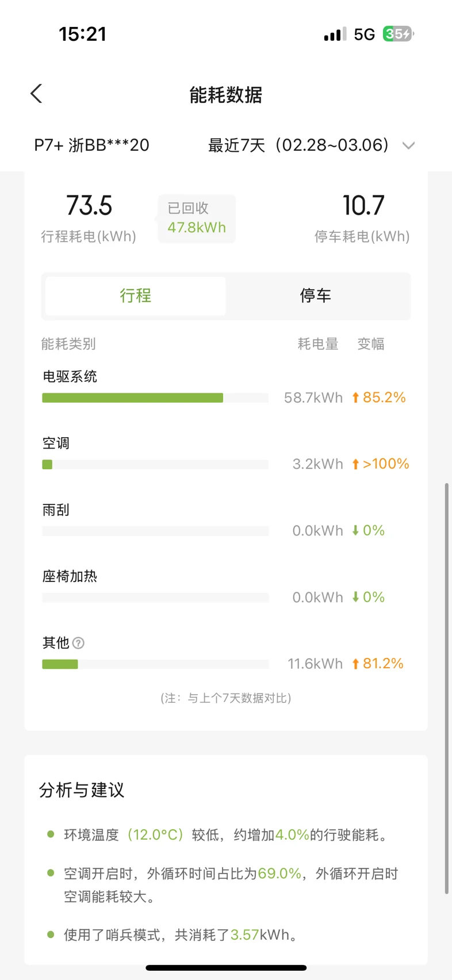Tap the 雨刮 green down-arrow icon
The image size is (452, 980).
pos(355,530)
